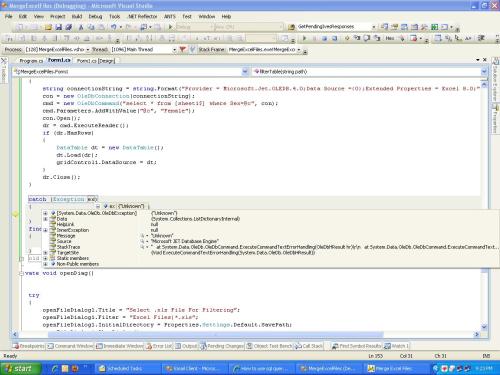Click the Undo arrow icon
This screenshot has height=375, width=500.
[114, 27]
